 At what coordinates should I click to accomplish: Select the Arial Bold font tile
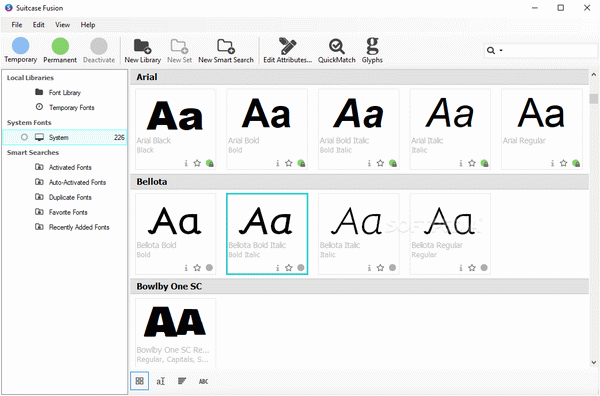[x=267, y=129]
